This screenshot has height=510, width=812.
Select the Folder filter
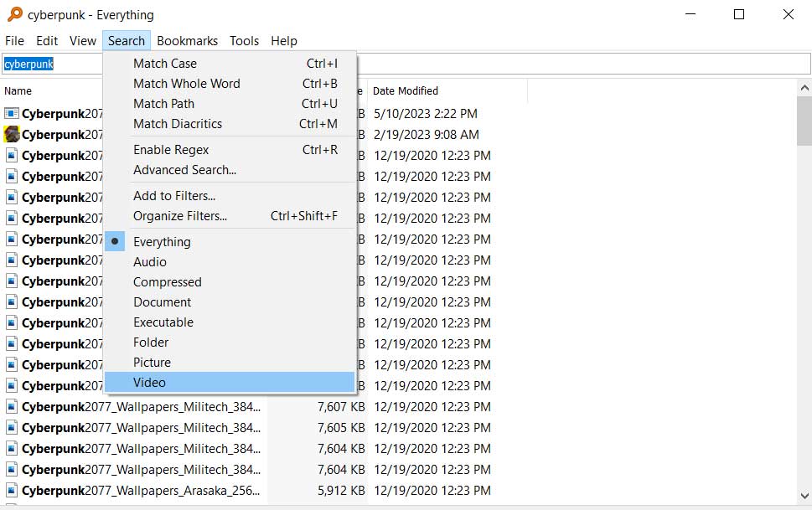coord(230,343)
